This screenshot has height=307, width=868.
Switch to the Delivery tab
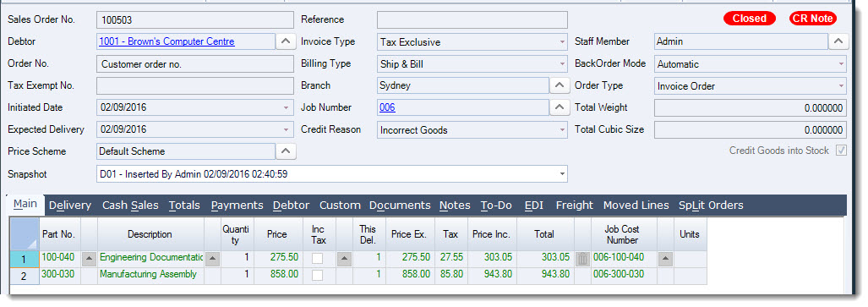click(70, 205)
